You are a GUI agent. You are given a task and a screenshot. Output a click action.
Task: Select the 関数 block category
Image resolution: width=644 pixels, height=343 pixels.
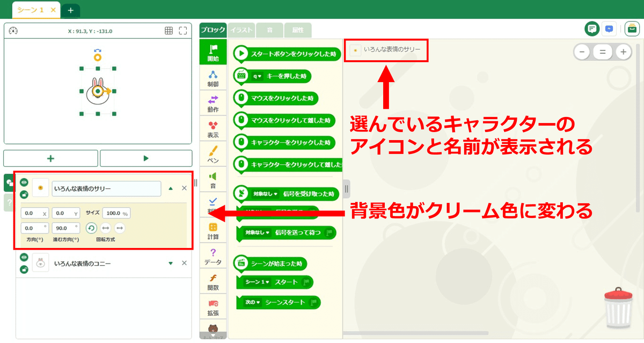213,281
